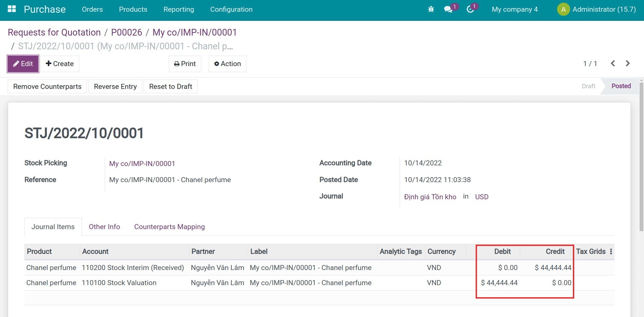Click Draft in the status bar

(588, 86)
